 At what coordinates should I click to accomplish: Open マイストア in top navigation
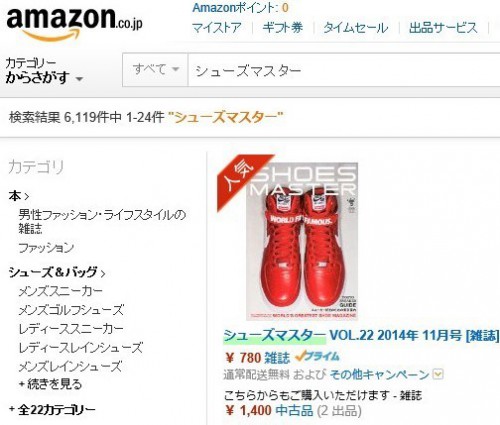click(x=217, y=28)
